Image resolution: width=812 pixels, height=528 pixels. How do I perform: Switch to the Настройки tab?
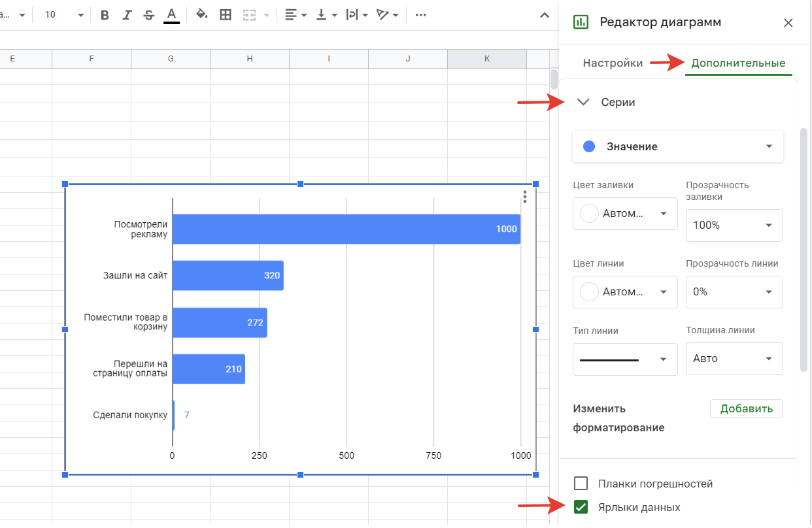coord(613,63)
